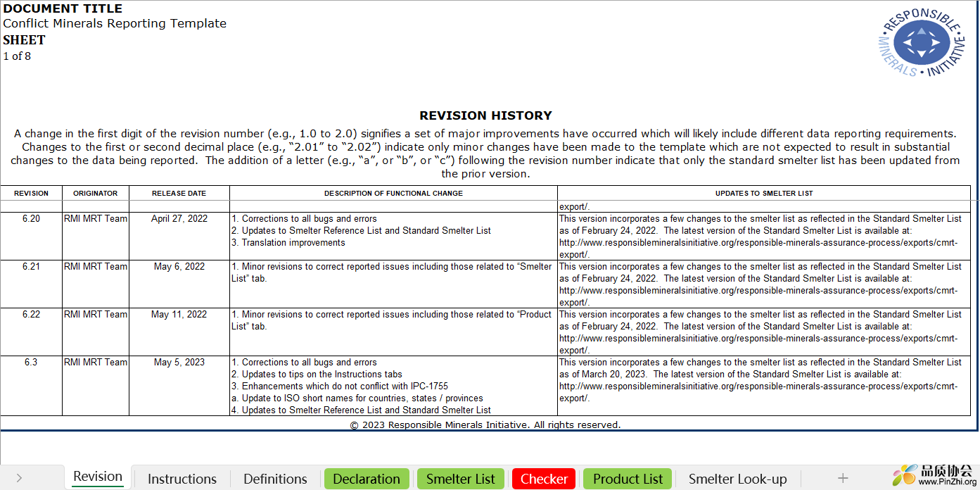This screenshot has width=980, height=490.
Task: Go to the Definitions sheet tab
Action: 275,479
